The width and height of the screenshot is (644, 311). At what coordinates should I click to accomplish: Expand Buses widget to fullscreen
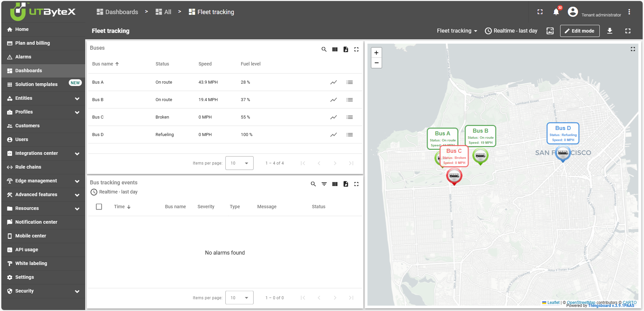pos(357,49)
